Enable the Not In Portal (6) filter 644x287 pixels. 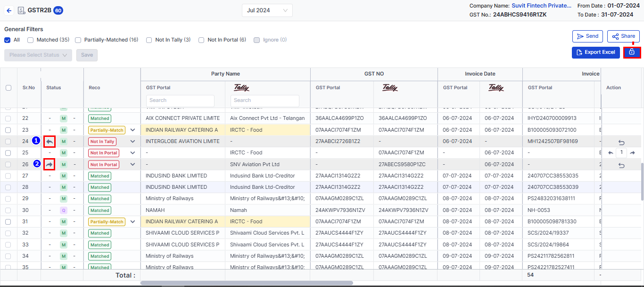click(x=201, y=40)
